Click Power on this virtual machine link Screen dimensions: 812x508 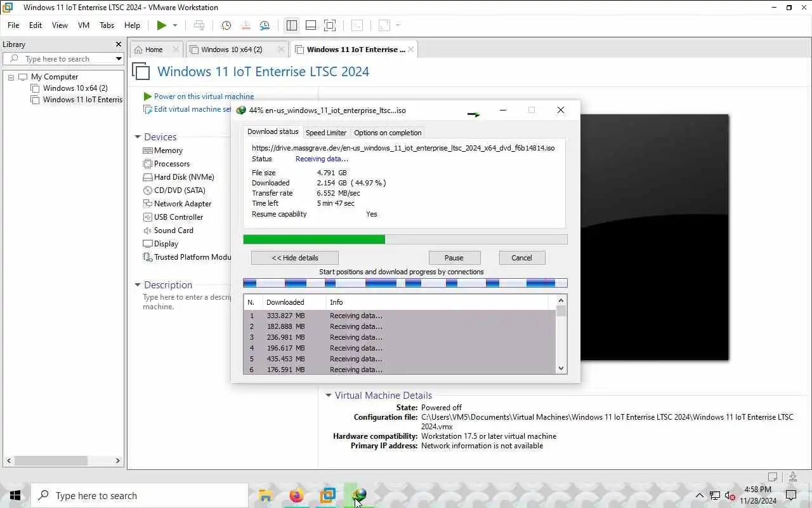204,97
